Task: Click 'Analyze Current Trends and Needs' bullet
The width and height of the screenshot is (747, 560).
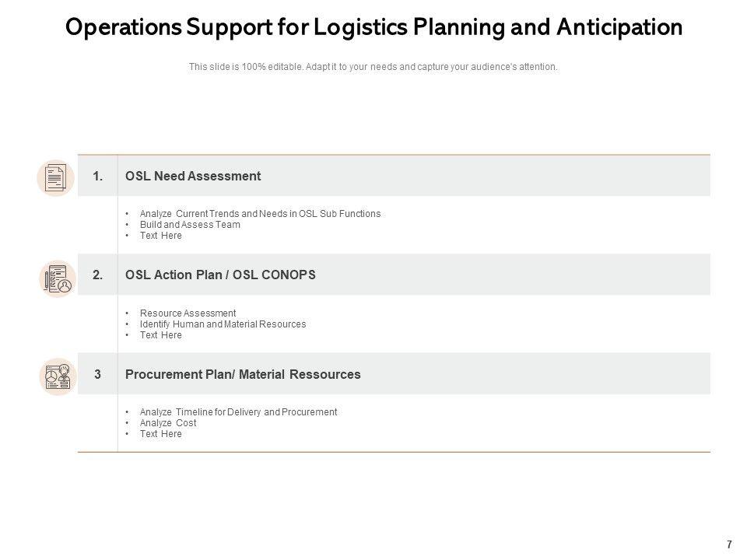Action: [260, 214]
